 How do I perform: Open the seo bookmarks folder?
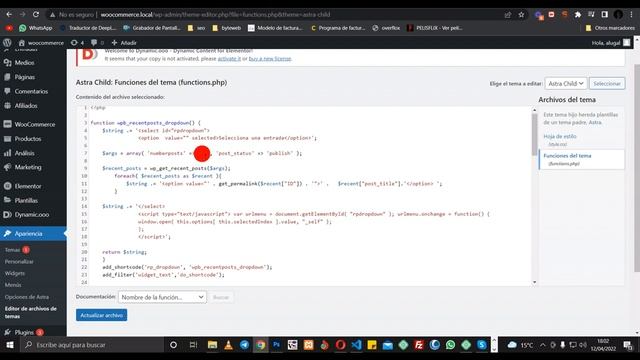[x=196, y=28]
